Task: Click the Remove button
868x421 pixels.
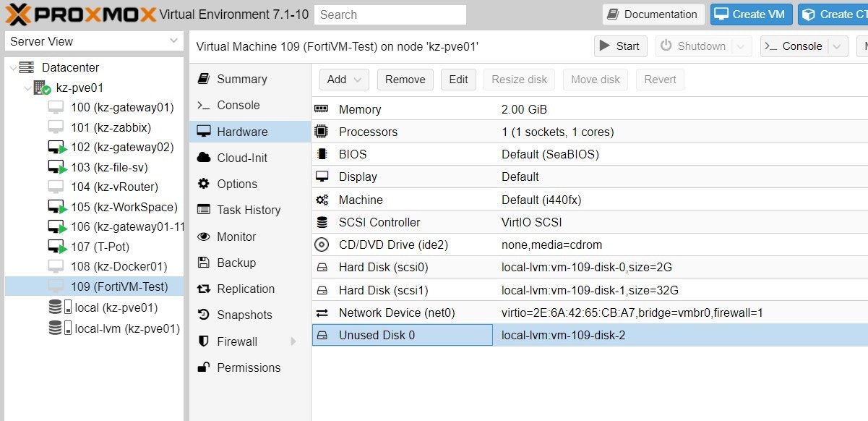Action: pos(405,80)
